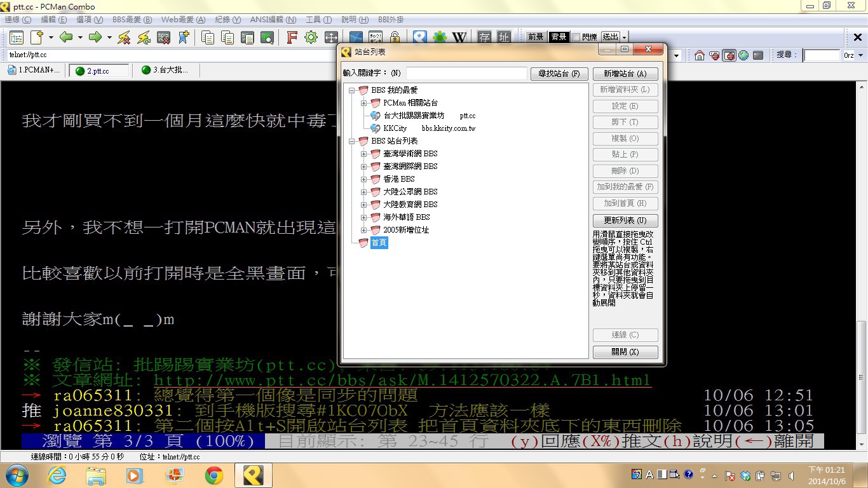Viewport: 868px width, 488px height.
Task: Click the new connection page icon
Action: click(x=37, y=37)
